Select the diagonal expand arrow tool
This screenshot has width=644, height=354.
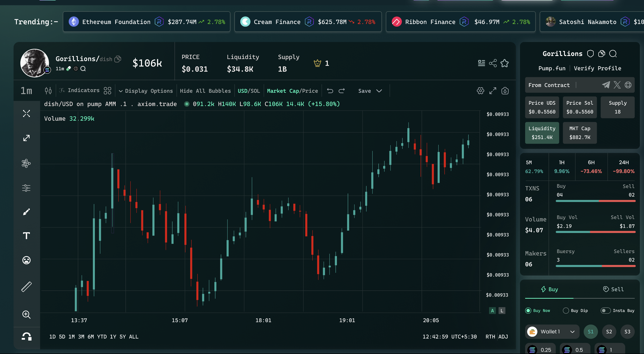click(x=26, y=138)
